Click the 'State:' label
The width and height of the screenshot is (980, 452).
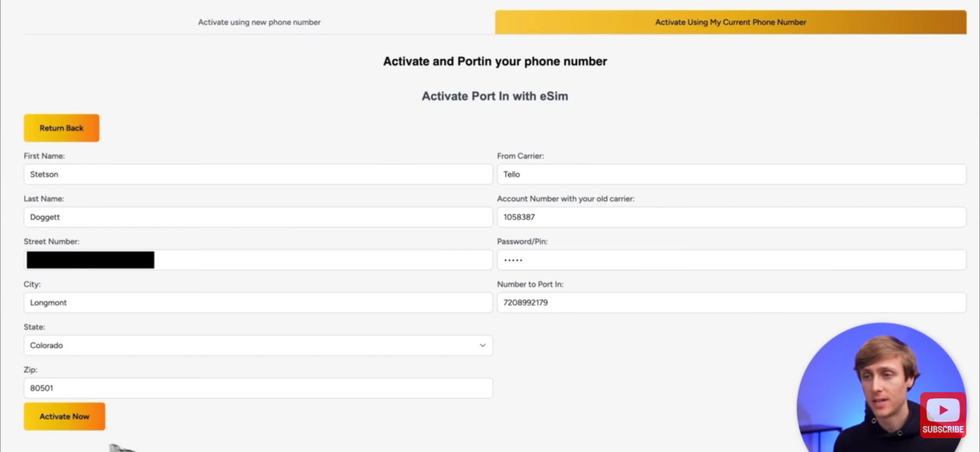point(34,328)
